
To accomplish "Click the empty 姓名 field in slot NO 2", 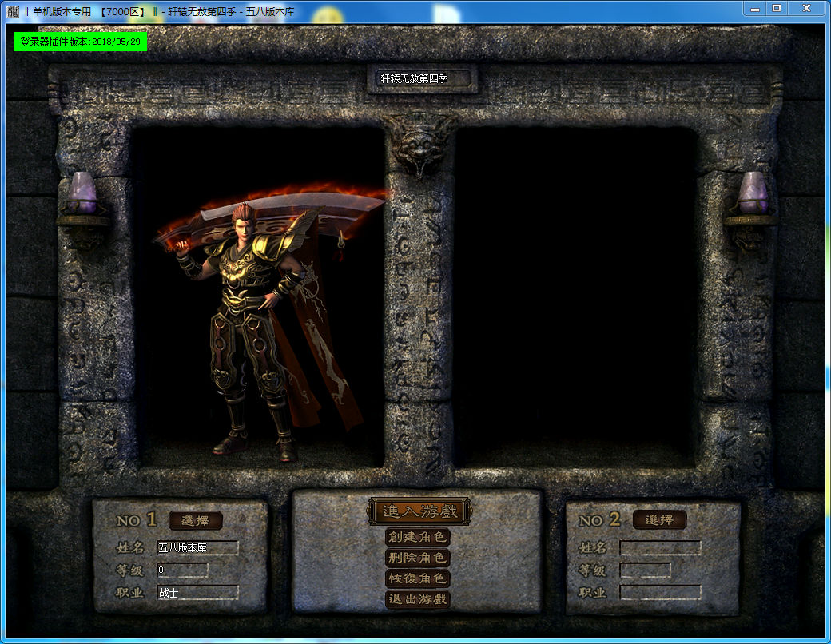I will tap(660, 547).
